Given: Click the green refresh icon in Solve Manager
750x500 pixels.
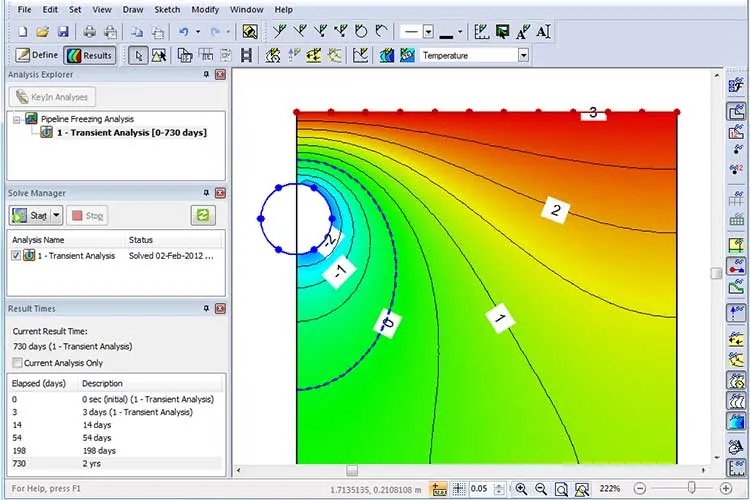Looking at the screenshot, I should pyautogui.click(x=203, y=215).
